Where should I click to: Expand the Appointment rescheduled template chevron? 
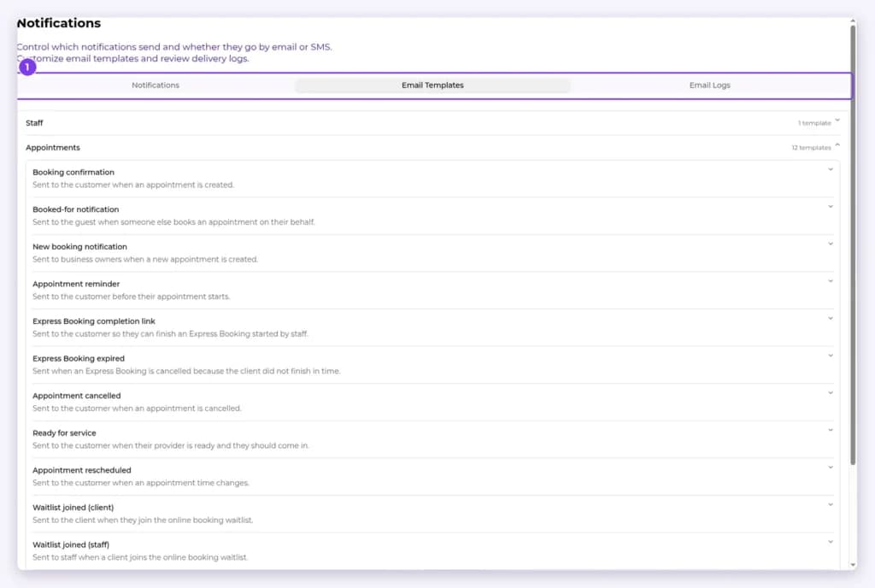831,467
